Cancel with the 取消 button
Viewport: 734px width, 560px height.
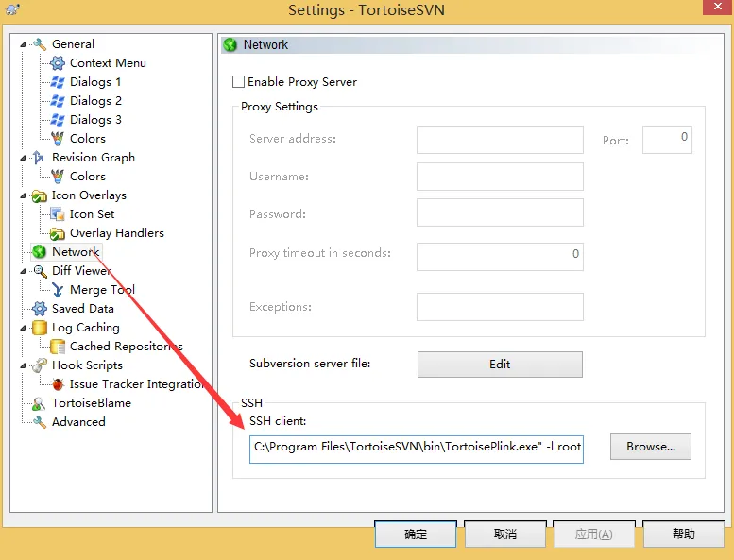pyautogui.click(x=505, y=534)
